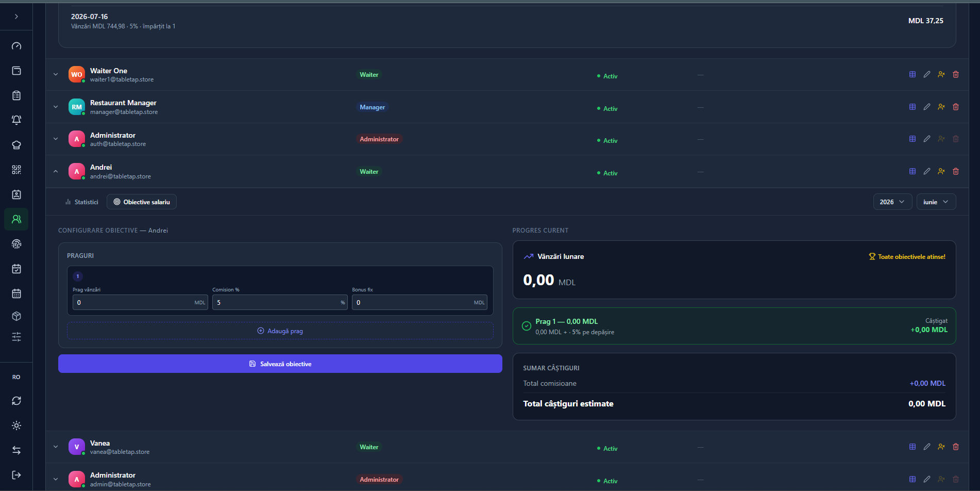
Task: Open the QR codes sidebar icon
Action: (x=16, y=170)
